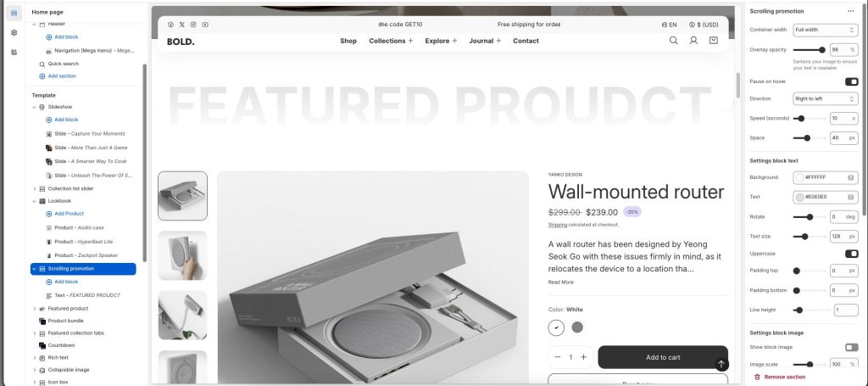The image size is (868, 386).
Task: Click Remove section link
Action: coord(784,377)
